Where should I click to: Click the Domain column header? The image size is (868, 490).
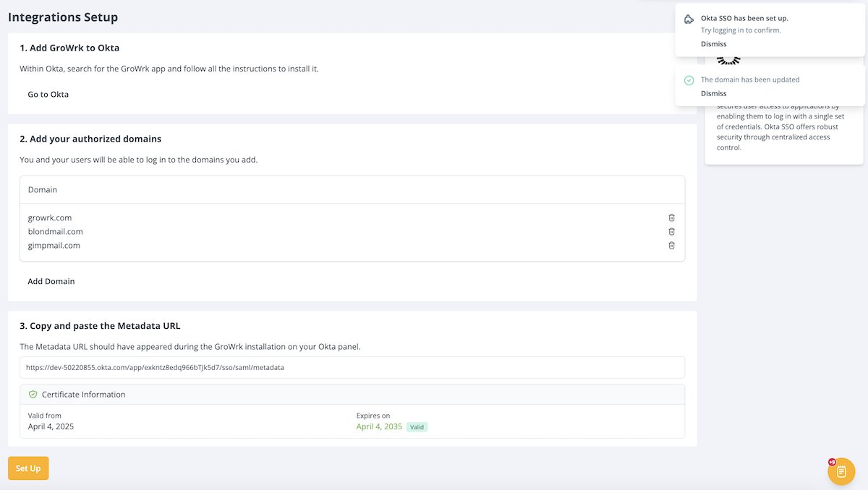43,189
